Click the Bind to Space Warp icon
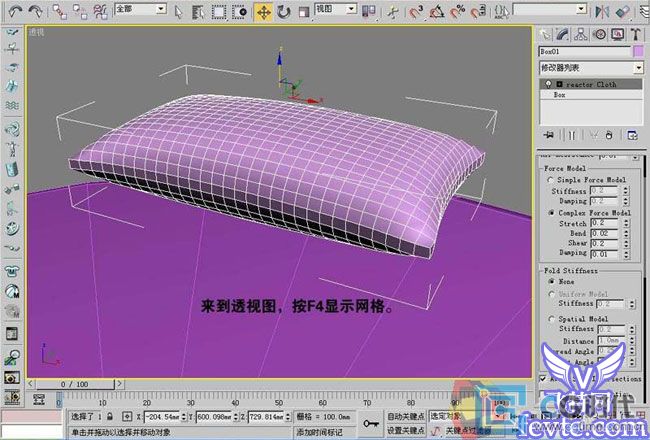The image size is (650, 440). click(x=101, y=12)
